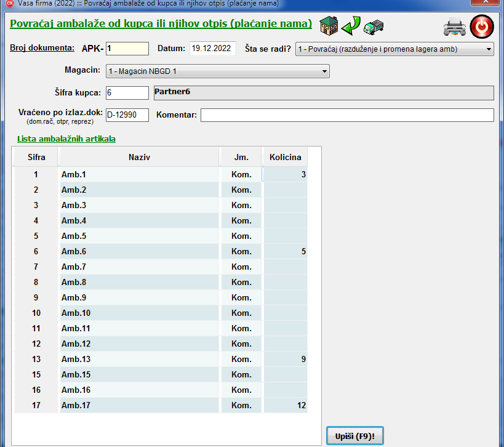Click Sifra cell 16 in the table

pyautogui.click(x=36, y=390)
